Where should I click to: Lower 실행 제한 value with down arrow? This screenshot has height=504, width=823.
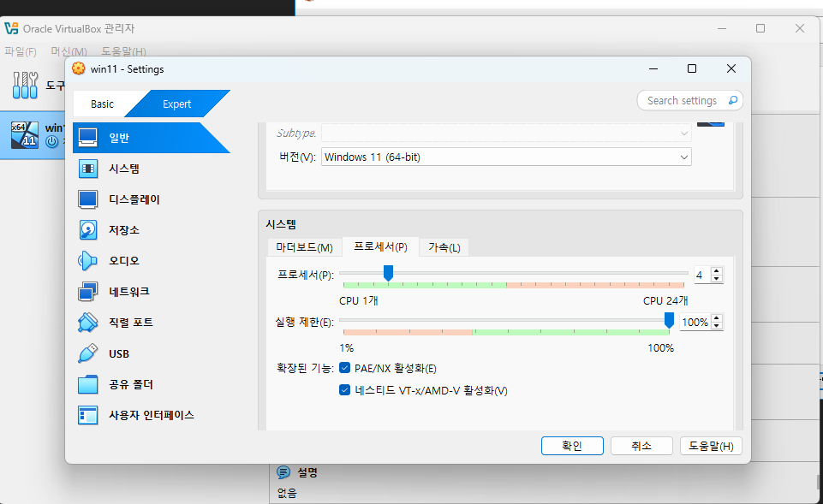tap(717, 326)
